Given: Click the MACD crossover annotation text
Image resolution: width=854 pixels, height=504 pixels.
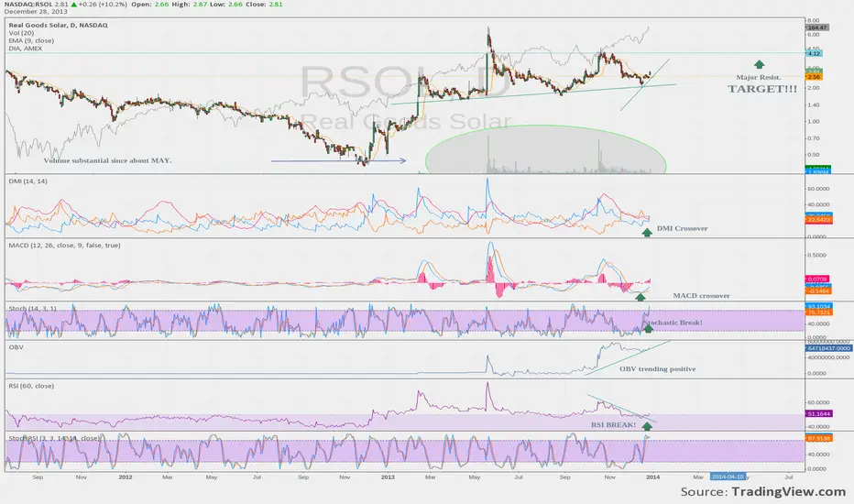Looking at the screenshot, I should (701, 295).
